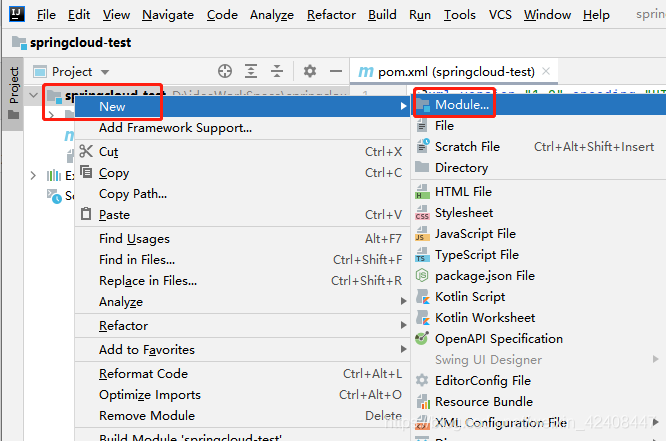Click the Copy icon in context menu
Screen dimensions: 666x441
pos(86,173)
